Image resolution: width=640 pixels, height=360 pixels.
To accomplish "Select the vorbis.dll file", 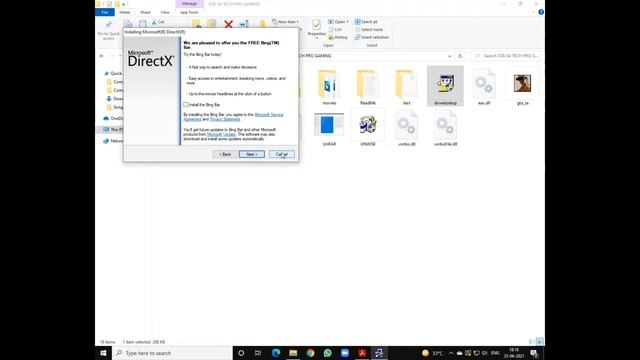I will pyautogui.click(x=407, y=128).
